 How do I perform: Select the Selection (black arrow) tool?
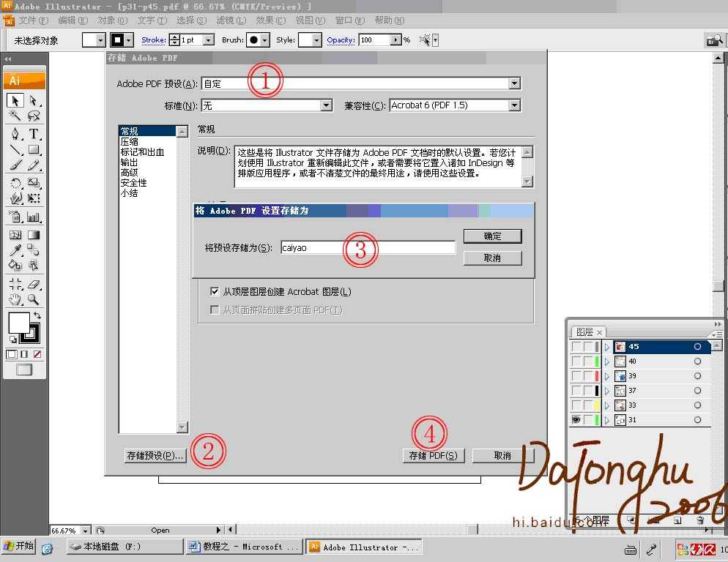[x=15, y=101]
